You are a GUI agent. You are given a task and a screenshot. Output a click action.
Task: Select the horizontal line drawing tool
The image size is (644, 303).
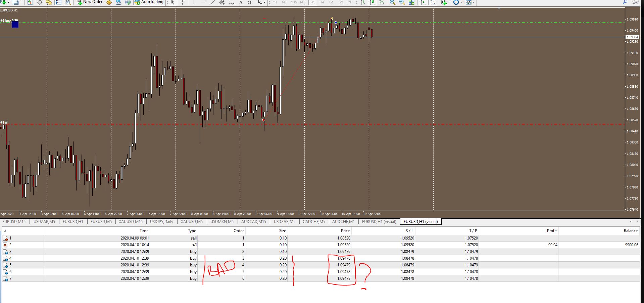203,2
